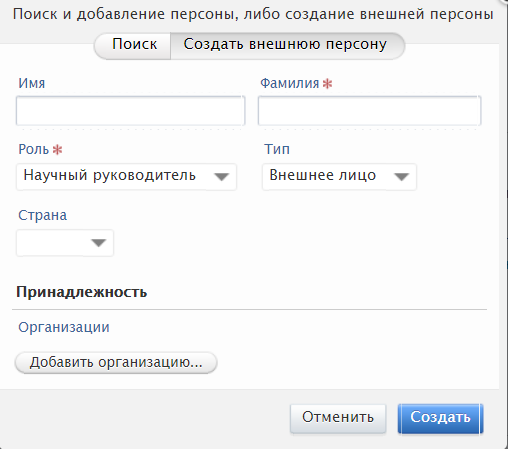
Task: Click the Фамилия field label
Action: coord(290,83)
